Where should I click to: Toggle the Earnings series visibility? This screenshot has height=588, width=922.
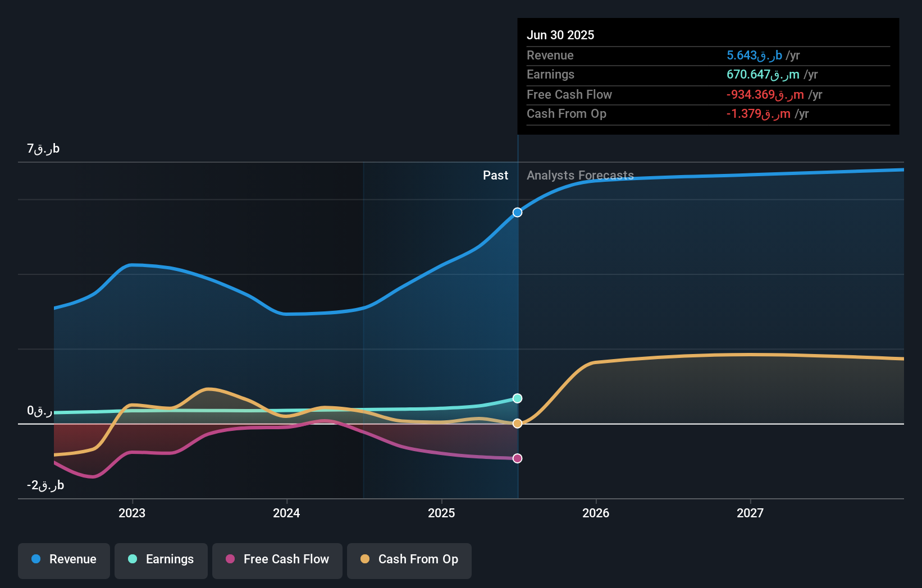click(161, 559)
